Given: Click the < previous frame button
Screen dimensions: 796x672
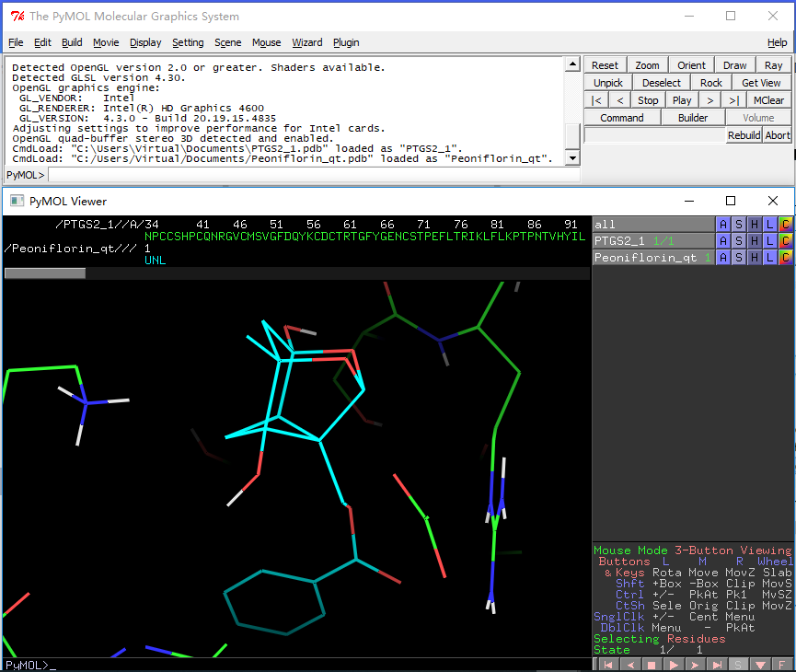Looking at the screenshot, I should coord(620,100).
